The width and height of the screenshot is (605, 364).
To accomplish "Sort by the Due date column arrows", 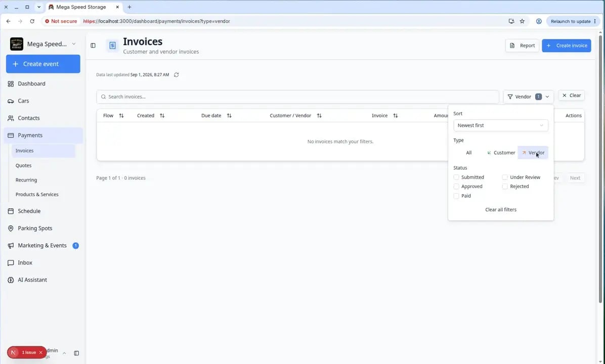I will (x=229, y=116).
